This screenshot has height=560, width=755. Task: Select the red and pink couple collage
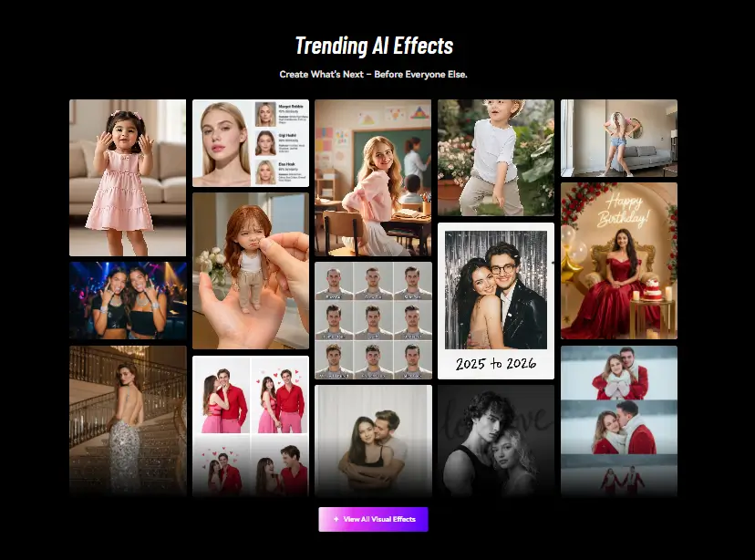click(x=251, y=425)
